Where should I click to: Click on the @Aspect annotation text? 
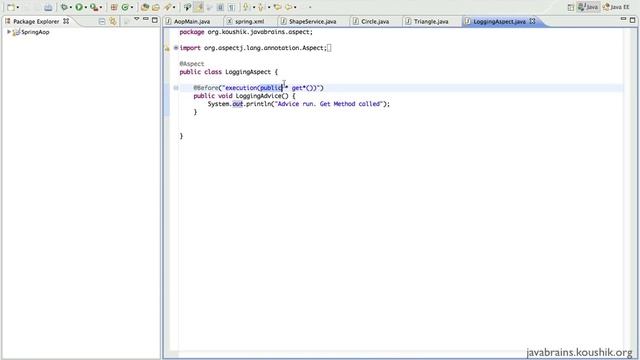[x=192, y=64]
